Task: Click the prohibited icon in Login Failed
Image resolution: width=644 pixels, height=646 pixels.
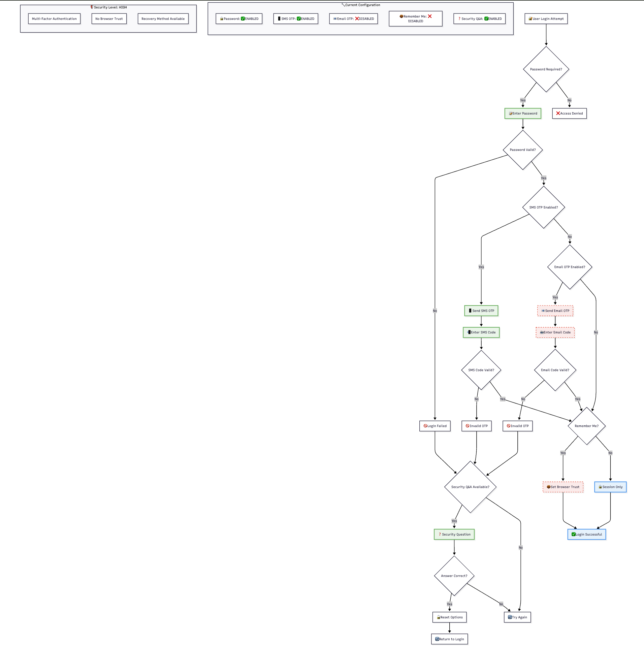Action: 425,426
